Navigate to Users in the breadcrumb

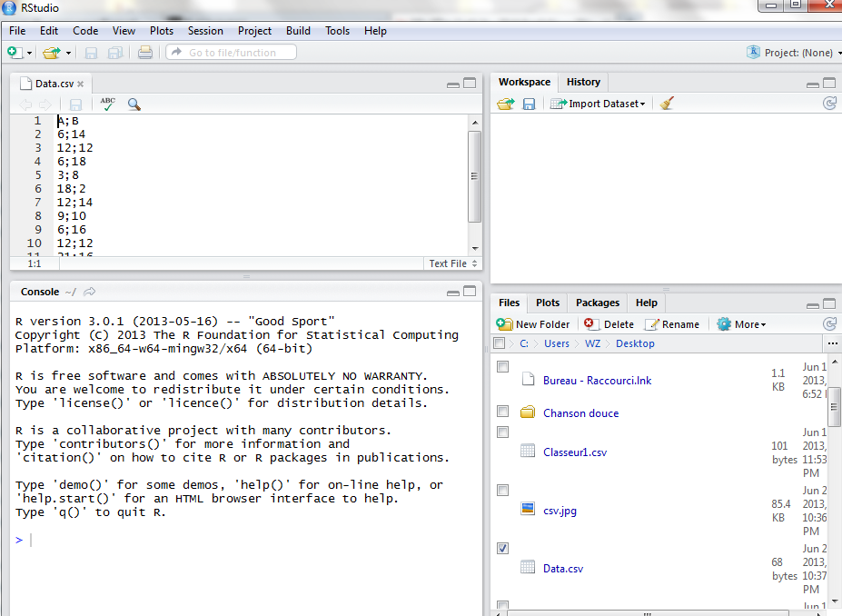(x=556, y=343)
